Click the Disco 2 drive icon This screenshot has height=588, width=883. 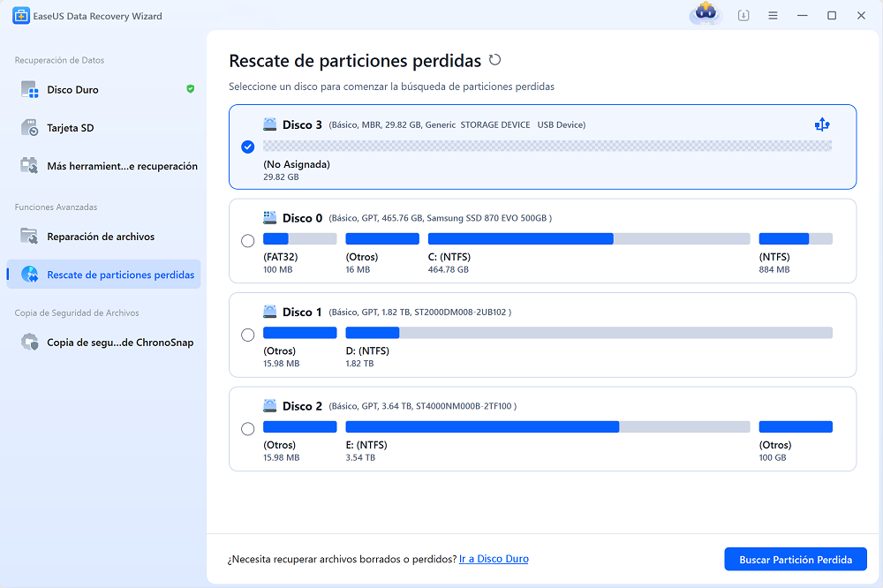(270, 405)
